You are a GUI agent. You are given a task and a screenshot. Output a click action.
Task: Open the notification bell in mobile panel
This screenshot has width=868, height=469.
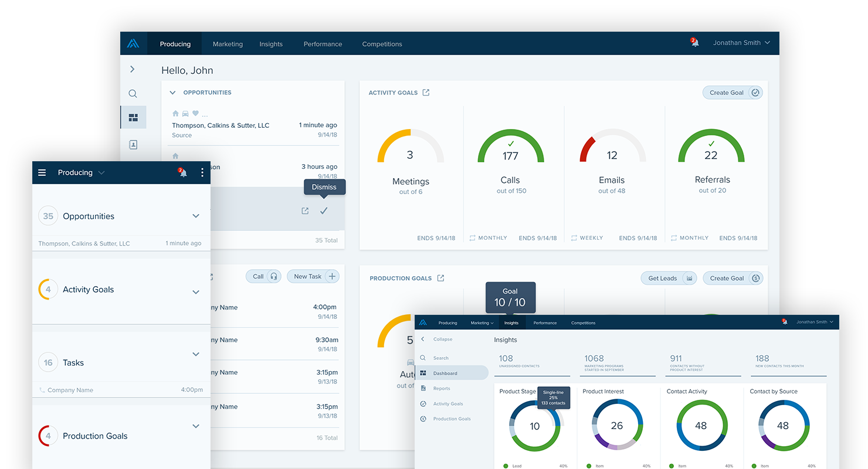[x=182, y=172]
